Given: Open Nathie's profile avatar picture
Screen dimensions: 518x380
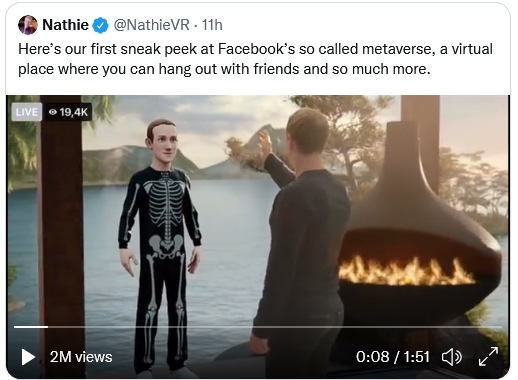Looking at the screenshot, I should [28, 25].
